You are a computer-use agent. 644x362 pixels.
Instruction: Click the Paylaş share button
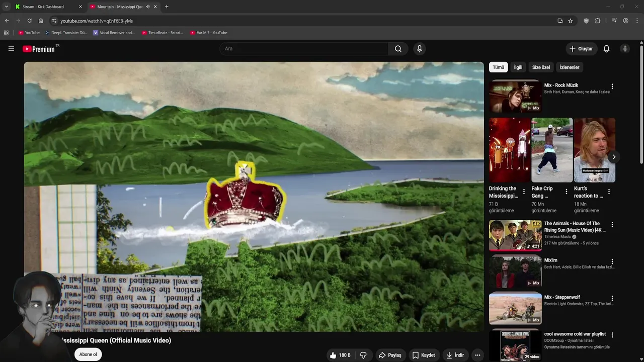(x=390, y=355)
